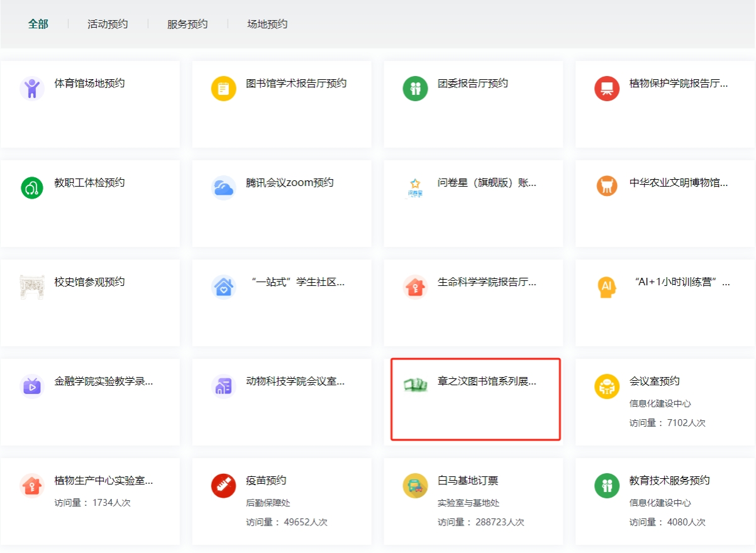756x553 pixels.
Task: Switch to the 活动预约 tab
Action: pos(108,24)
